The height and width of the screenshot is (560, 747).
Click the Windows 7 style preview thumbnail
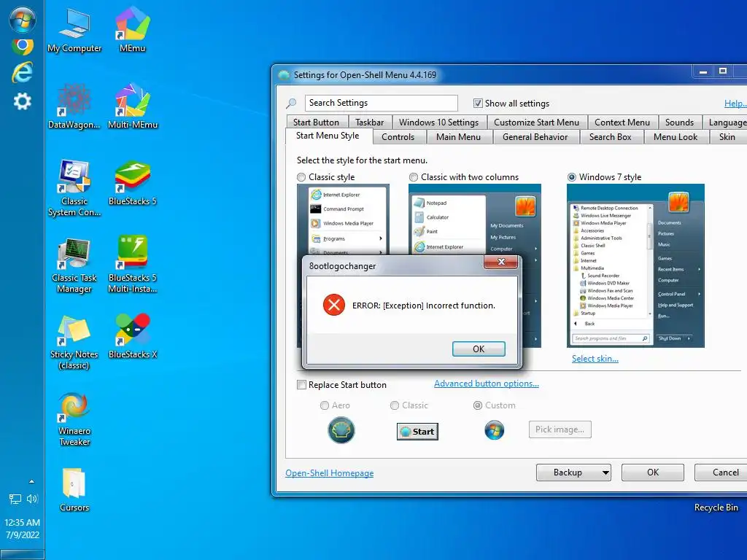635,265
